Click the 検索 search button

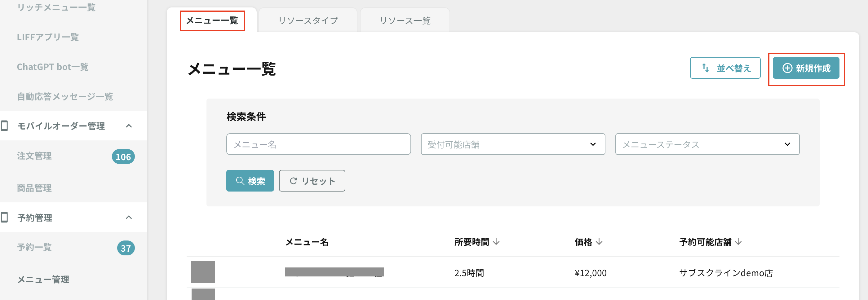point(250,181)
